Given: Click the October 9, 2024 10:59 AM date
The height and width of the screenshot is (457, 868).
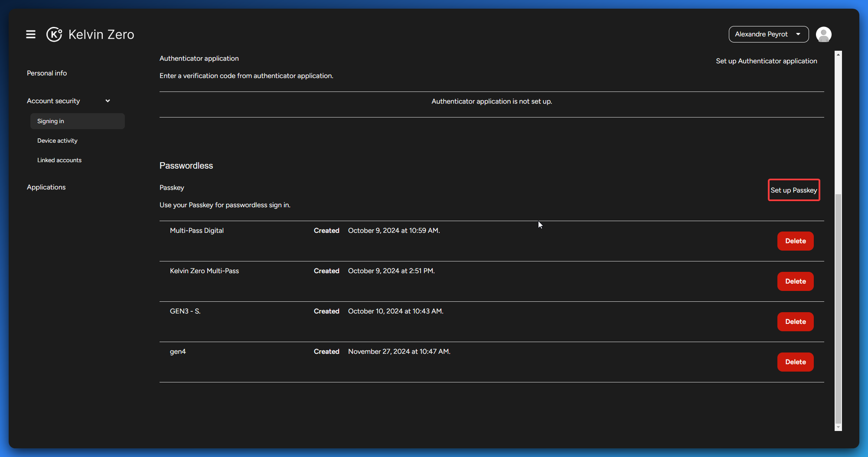Looking at the screenshot, I should 394,231.
